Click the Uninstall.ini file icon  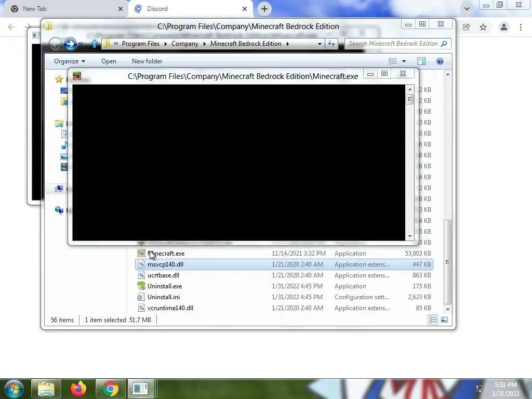click(x=141, y=297)
